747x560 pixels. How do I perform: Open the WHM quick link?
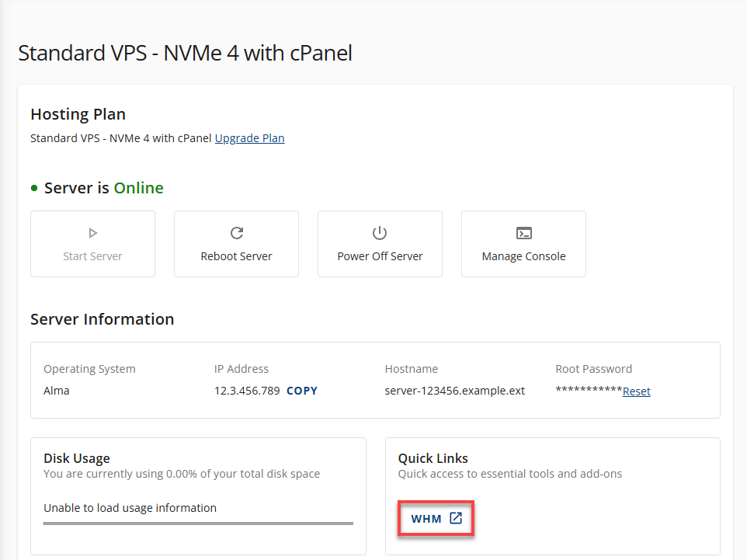tap(436, 519)
